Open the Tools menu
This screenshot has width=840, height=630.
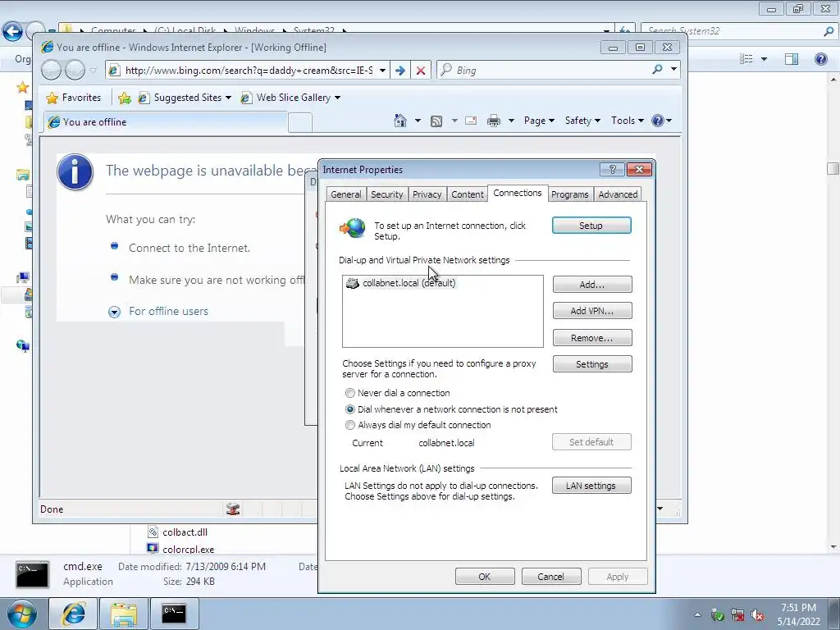coord(627,121)
